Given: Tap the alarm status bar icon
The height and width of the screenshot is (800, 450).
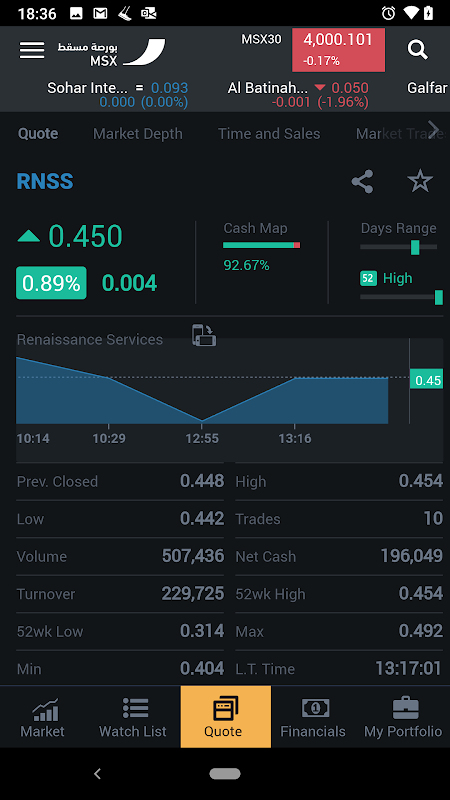Looking at the screenshot, I should pos(388,13).
